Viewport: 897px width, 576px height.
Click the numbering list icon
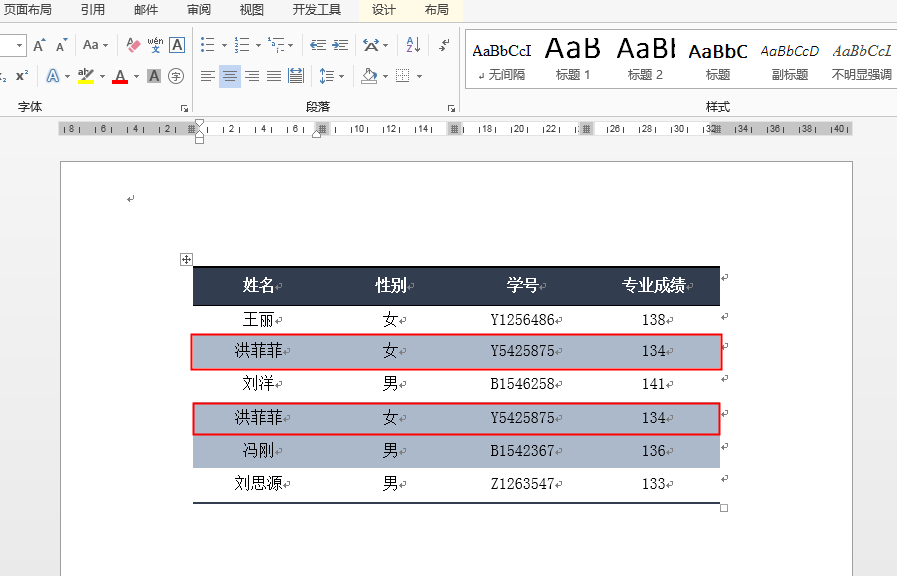[242, 45]
